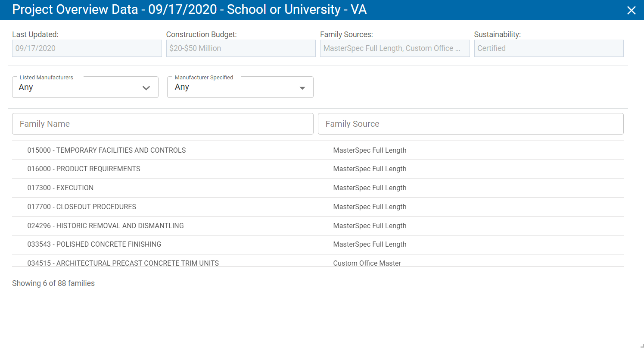Select 015000 - Temporary Facilities and Controls row
The height and width of the screenshot is (348, 644).
coord(106,150)
